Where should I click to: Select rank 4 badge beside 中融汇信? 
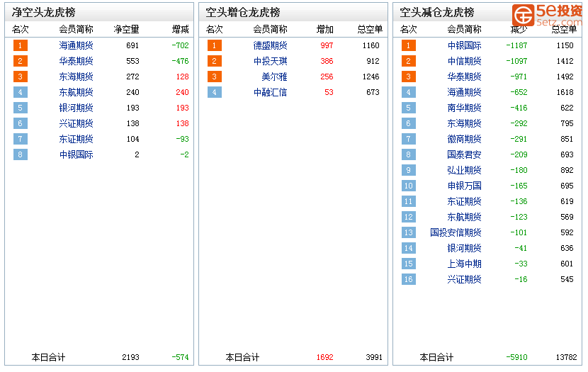coord(215,92)
